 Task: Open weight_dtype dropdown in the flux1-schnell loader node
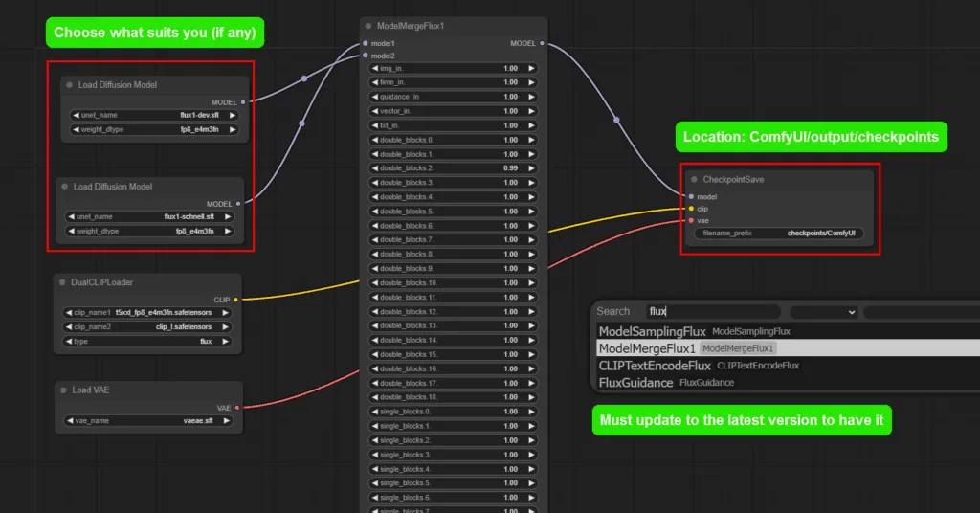(149, 232)
